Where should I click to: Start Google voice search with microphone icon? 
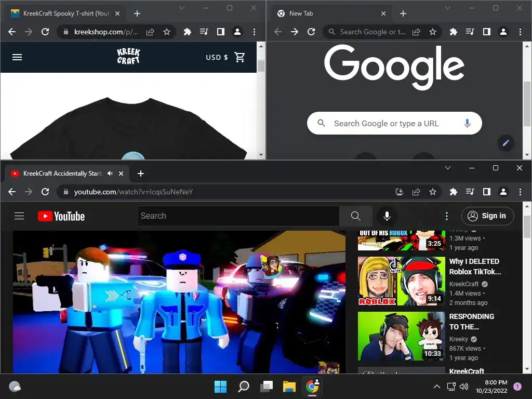coord(467,123)
